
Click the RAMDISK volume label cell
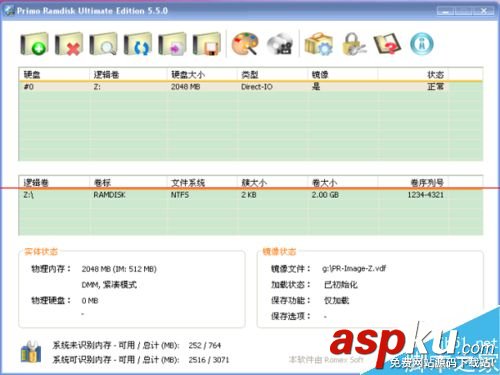(x=109, y=195)
